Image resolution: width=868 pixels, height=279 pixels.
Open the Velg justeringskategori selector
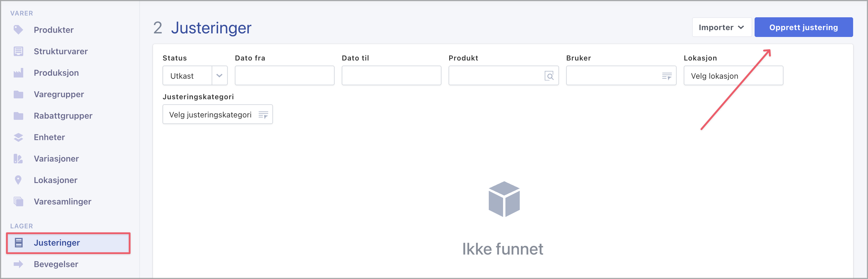pos(217,115)
